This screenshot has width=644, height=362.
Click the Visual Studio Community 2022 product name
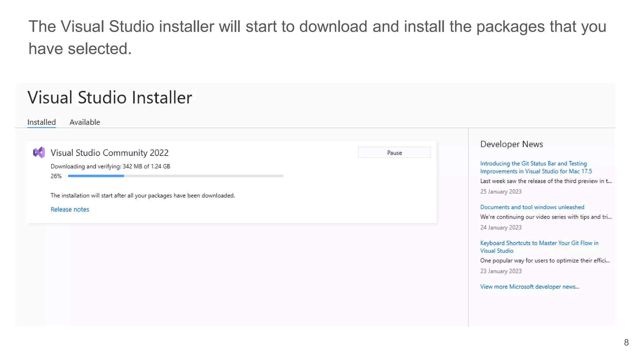[109, 153]
